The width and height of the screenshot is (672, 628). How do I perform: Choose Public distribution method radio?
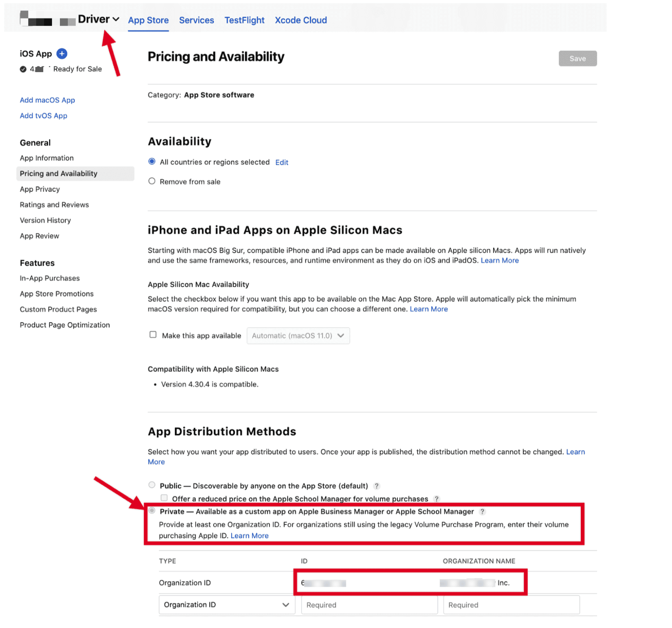tap(152, 485)
